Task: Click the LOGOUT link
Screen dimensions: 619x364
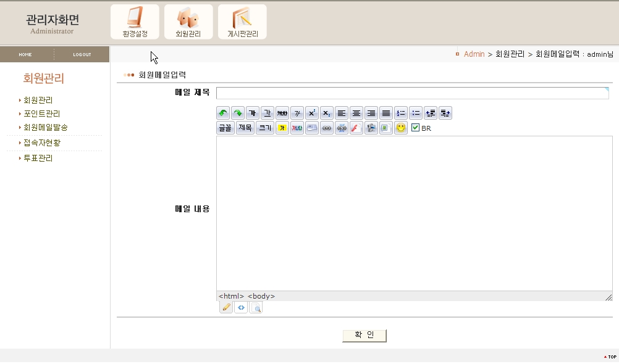Action: coord(82,55)
